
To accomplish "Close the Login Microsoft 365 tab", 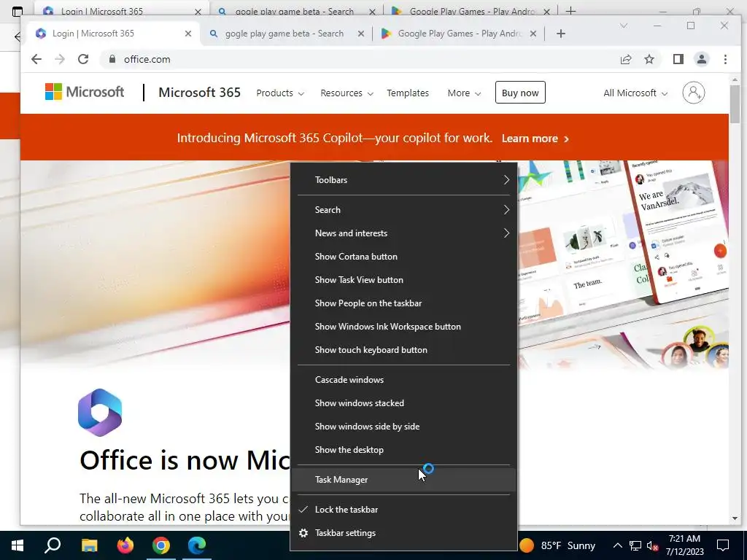I will [x=188, y=34].
